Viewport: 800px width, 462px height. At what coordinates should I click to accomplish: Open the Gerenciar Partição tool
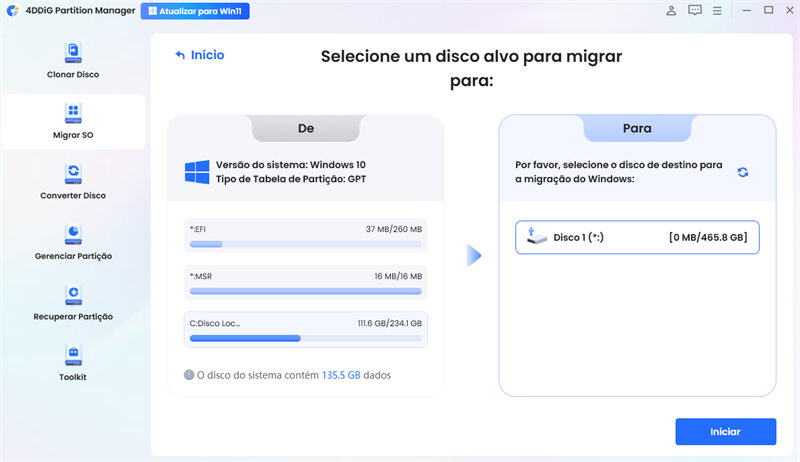73,240
